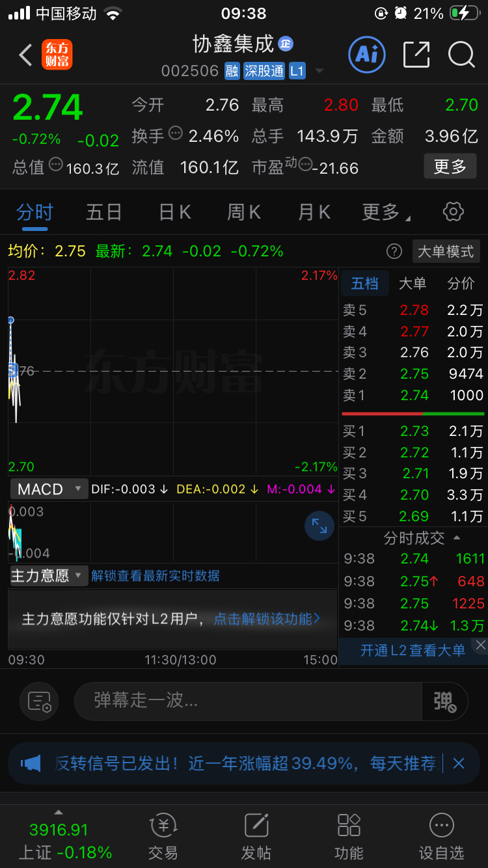This screenshot has width=488, height=868.
Task: Tap the 卖1 order row 1000
Action: point(413,396)
